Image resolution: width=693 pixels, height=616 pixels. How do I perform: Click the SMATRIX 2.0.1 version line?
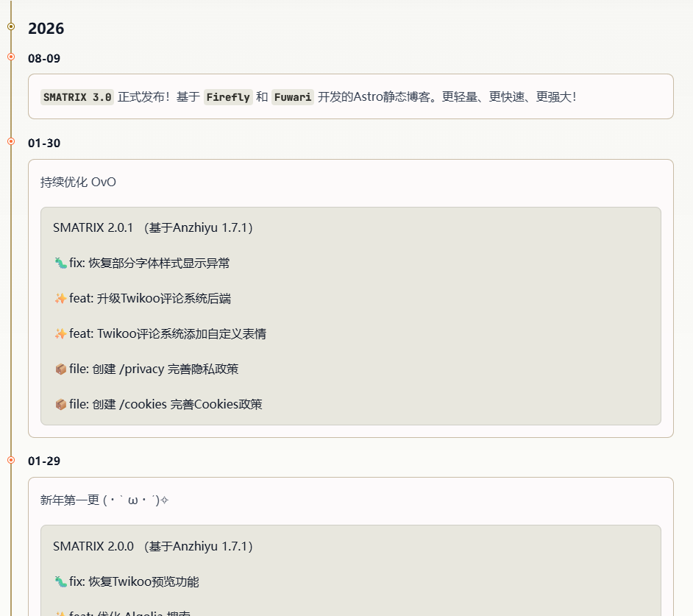tap(153, 227)
